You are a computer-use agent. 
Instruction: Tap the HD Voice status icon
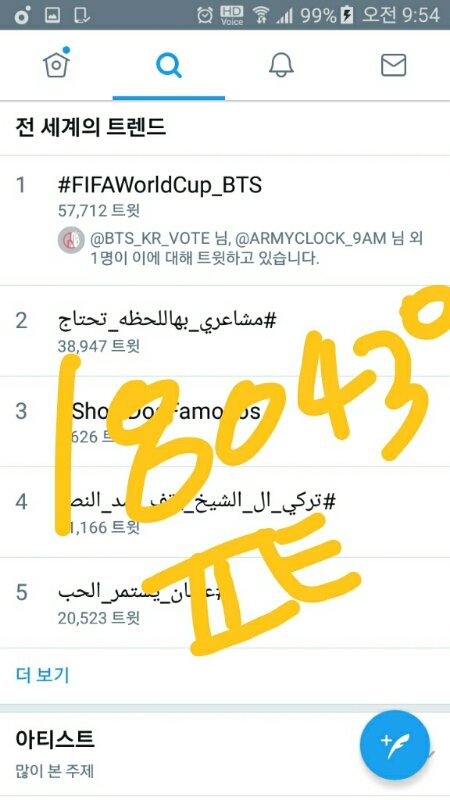232,15
